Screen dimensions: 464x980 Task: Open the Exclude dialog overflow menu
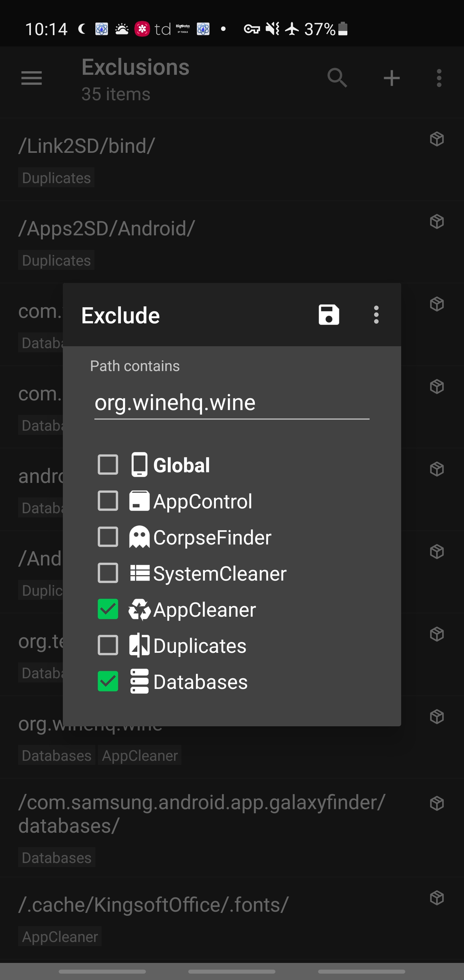(x=376, y=315)
